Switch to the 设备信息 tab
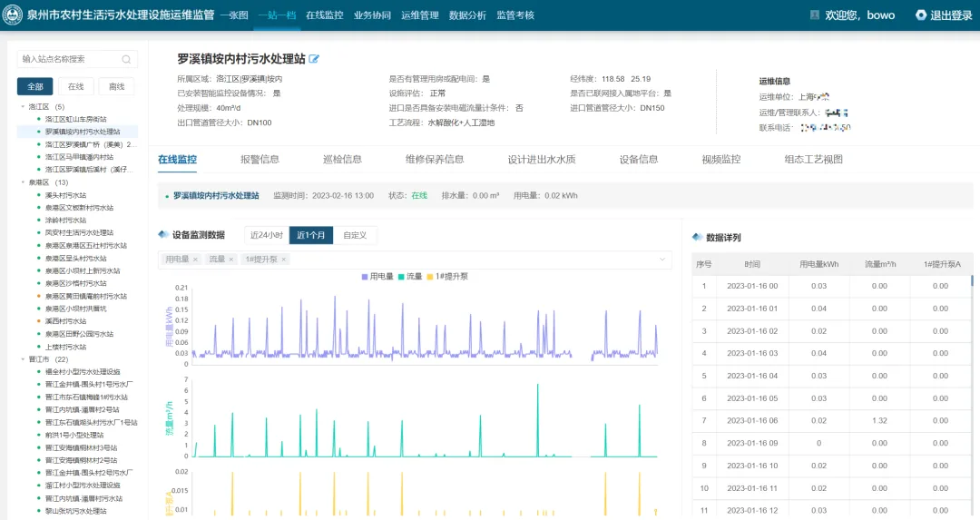 (639, 160)
